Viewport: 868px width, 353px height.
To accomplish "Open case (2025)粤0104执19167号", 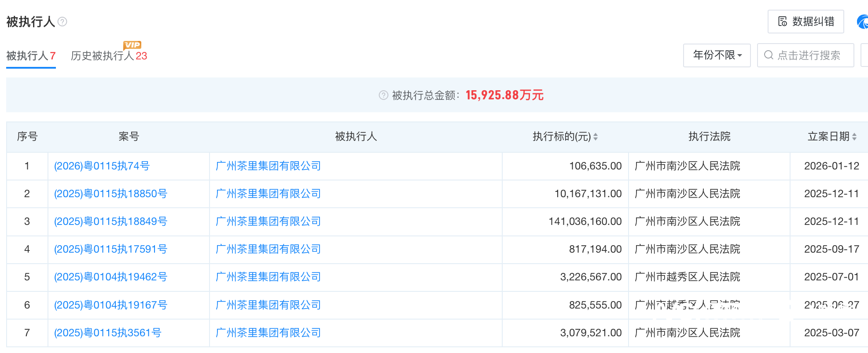I will click(110, 305).
